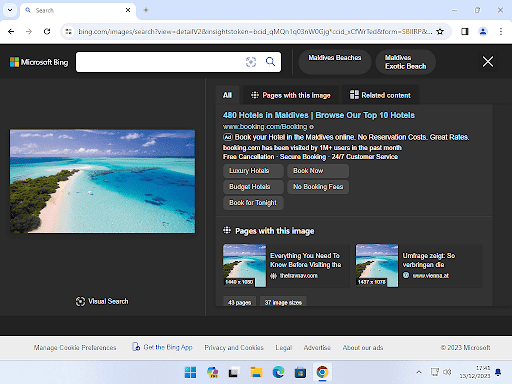Bookmark this page with the star icon
This screenshot has width=512, height=384.
(440, 32)
